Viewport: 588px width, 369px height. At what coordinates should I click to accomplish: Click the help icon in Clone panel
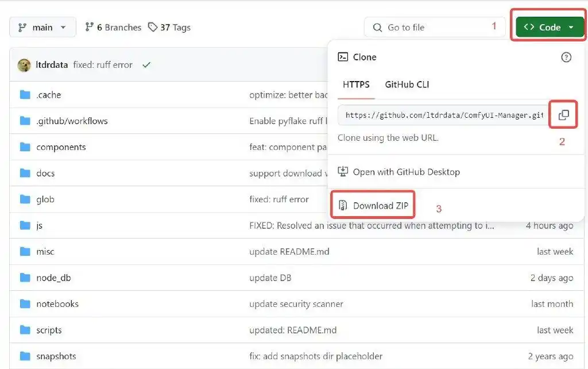566,57
